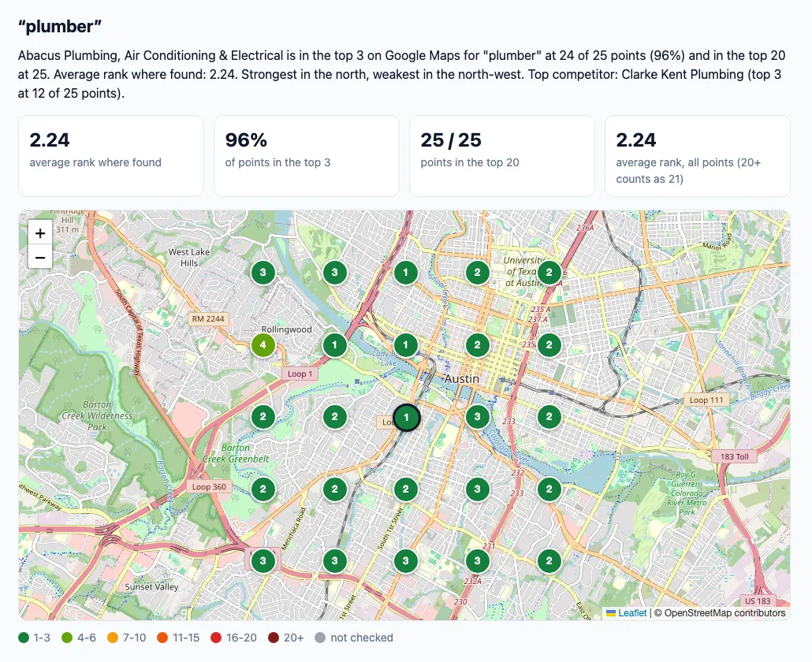Click the 20+ dark red legend swatch

pos(274,638)
